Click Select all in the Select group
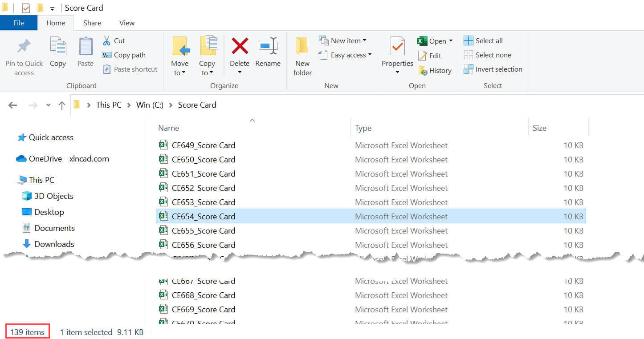The height and width of the screenshot is (339, 644). click(483, 40)
